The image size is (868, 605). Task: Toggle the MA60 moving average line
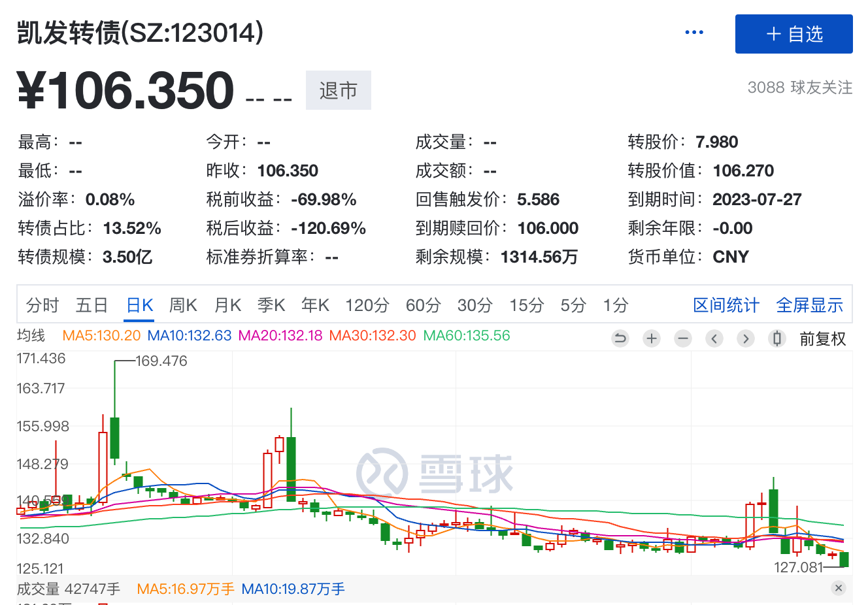(x=467, y=336)
